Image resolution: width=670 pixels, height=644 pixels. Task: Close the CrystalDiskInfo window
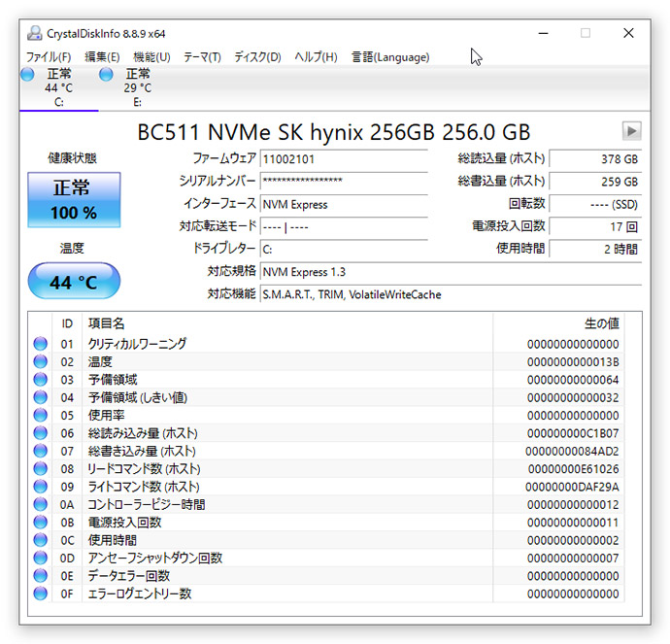[628, 33]
